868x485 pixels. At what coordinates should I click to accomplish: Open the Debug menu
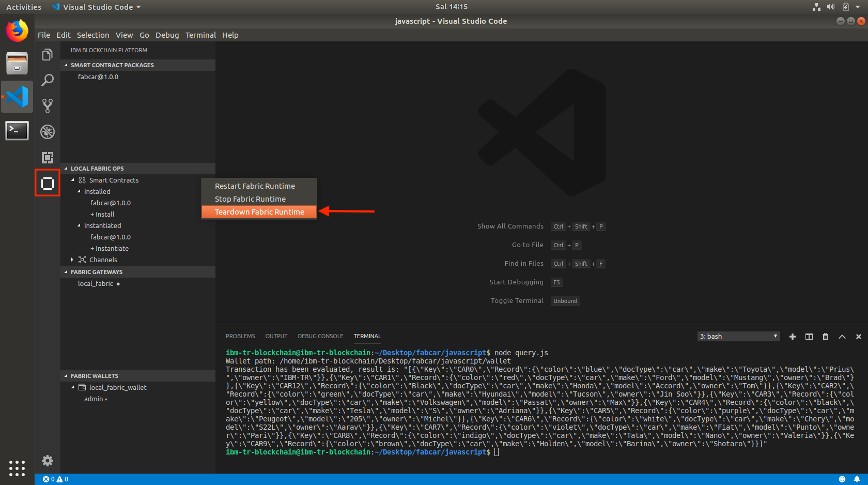pos(167,35)
